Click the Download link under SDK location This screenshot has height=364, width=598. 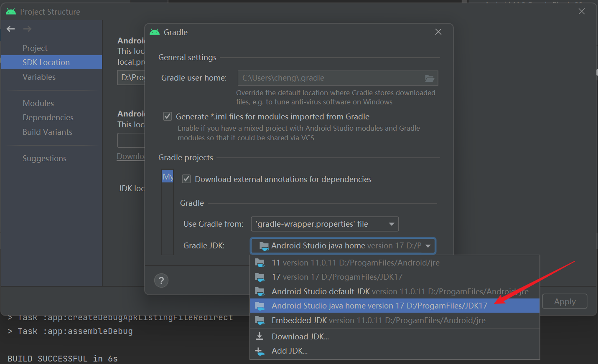coord(130,156)
